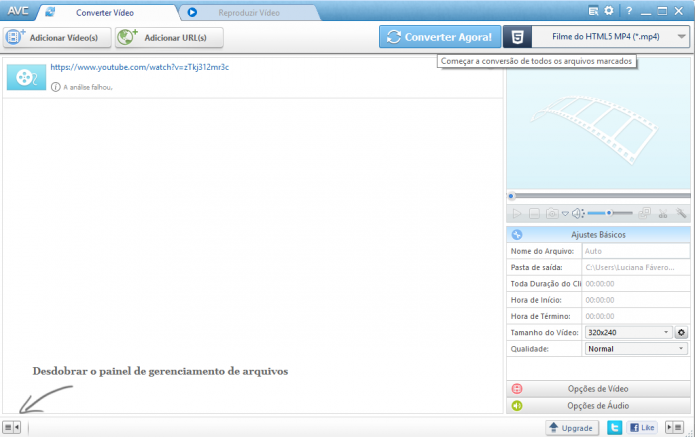Click the volume speaker icon
The width and height of the screenshot is (695, 437).
pyautogui.click(x=578, y=214)
